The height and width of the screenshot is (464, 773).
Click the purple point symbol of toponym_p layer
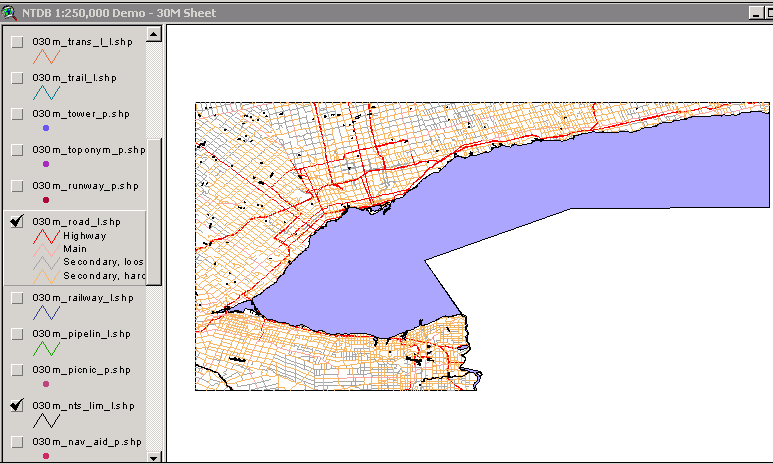tap(46, 164)
